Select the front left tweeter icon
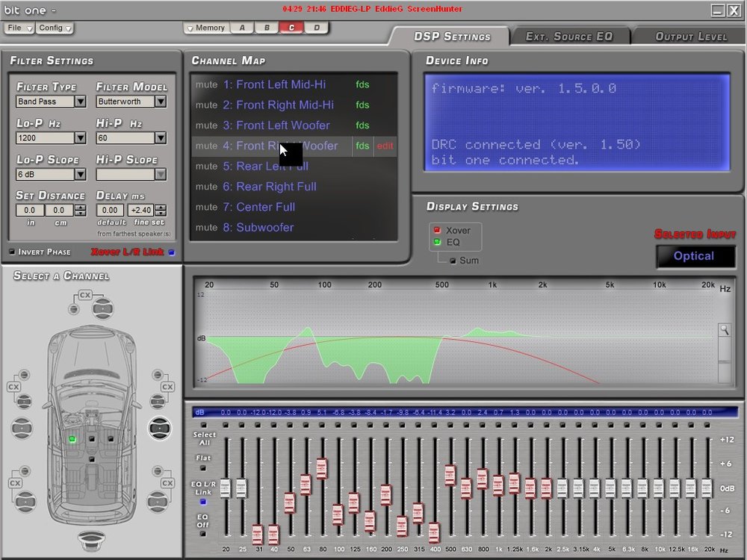The height and width of the screenshot is (560, 747). tap(24, 375)
